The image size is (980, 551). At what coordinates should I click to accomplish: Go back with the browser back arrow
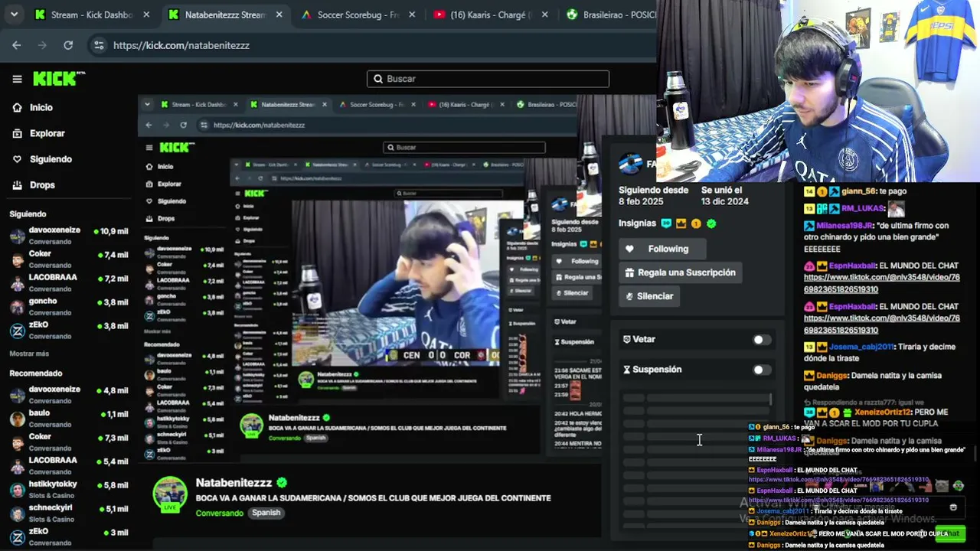coord(17,45)
